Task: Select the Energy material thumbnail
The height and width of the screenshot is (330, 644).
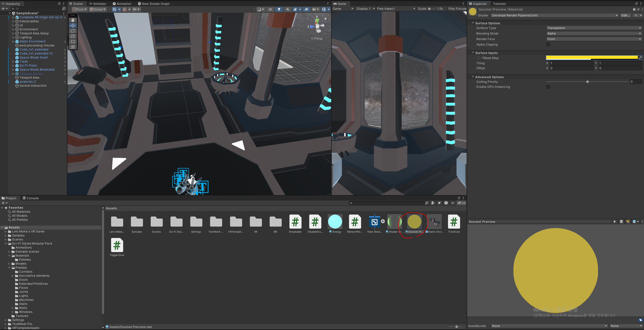Action: coord(335,222)
